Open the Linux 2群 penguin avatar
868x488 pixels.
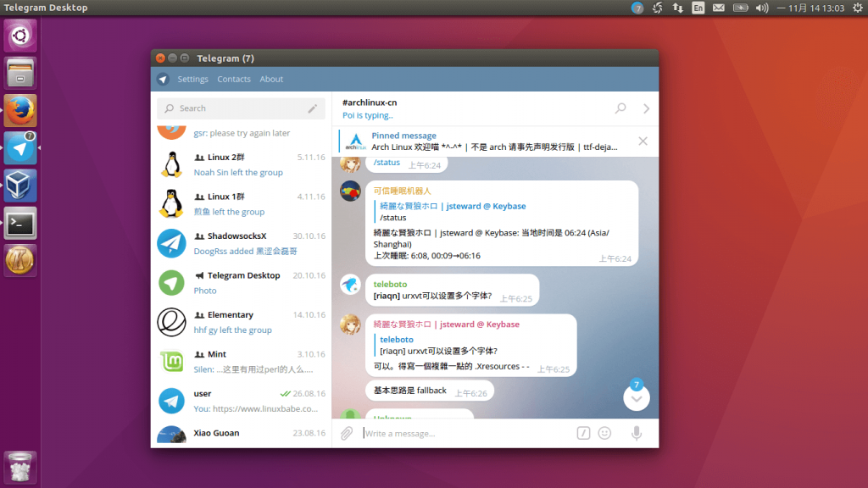[x=171, y=165]
